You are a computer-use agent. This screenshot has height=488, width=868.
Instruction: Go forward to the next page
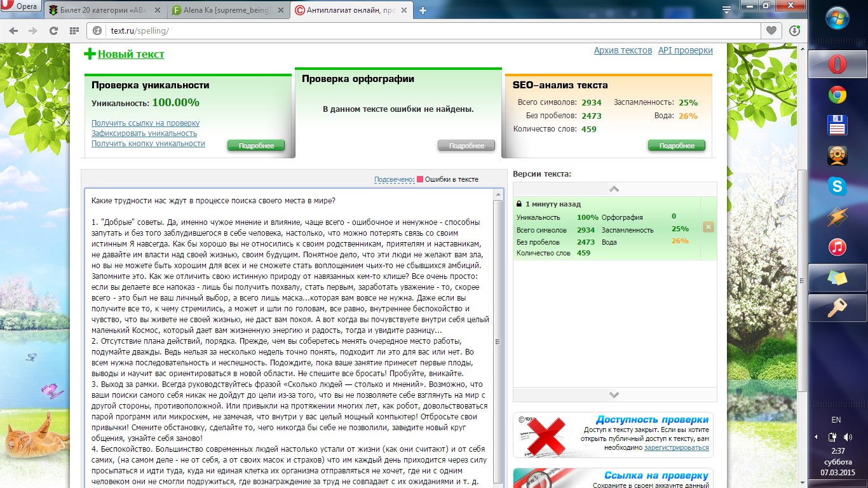(33, 30)
